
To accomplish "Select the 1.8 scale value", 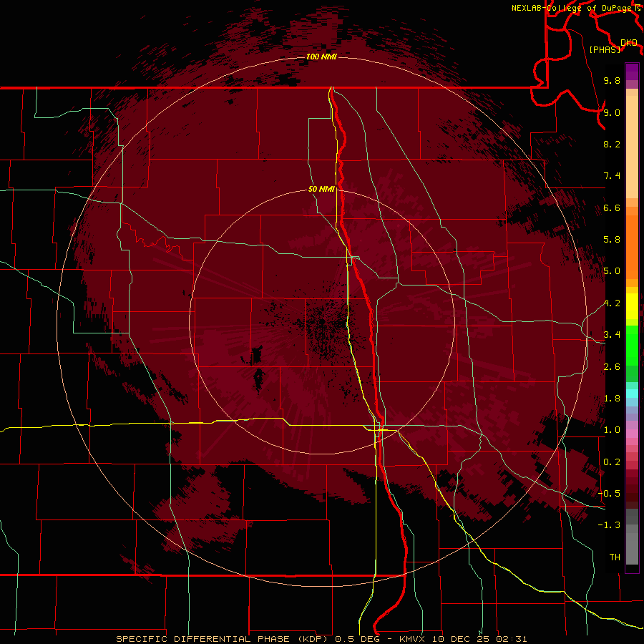I will [612, 399].
